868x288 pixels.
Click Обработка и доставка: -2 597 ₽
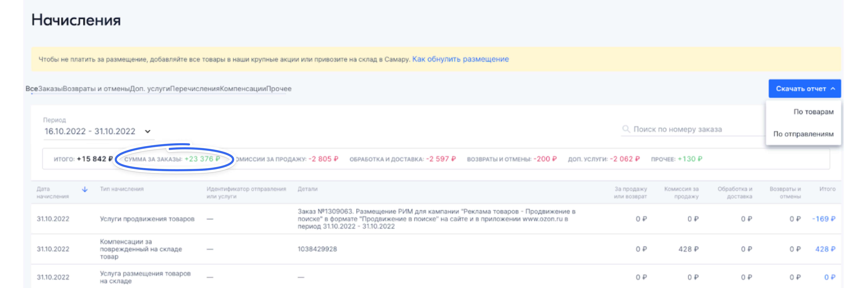point(402,159)
